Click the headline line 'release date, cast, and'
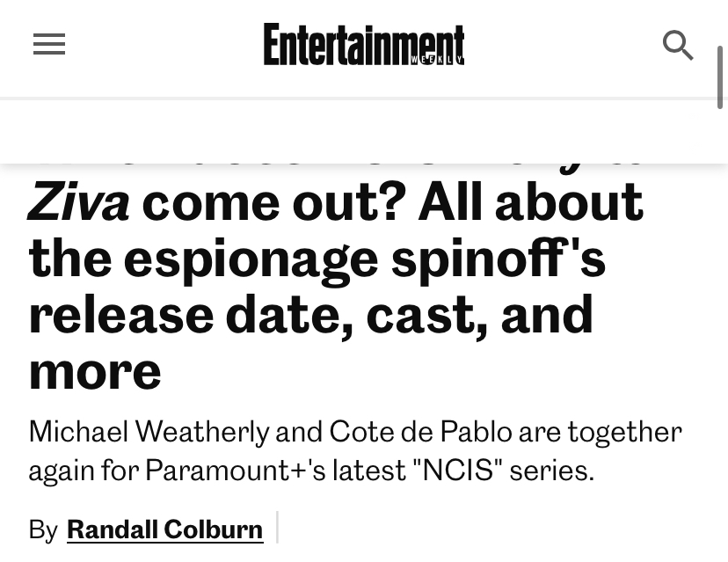This screenshot has height=562, width=728. 310,316
